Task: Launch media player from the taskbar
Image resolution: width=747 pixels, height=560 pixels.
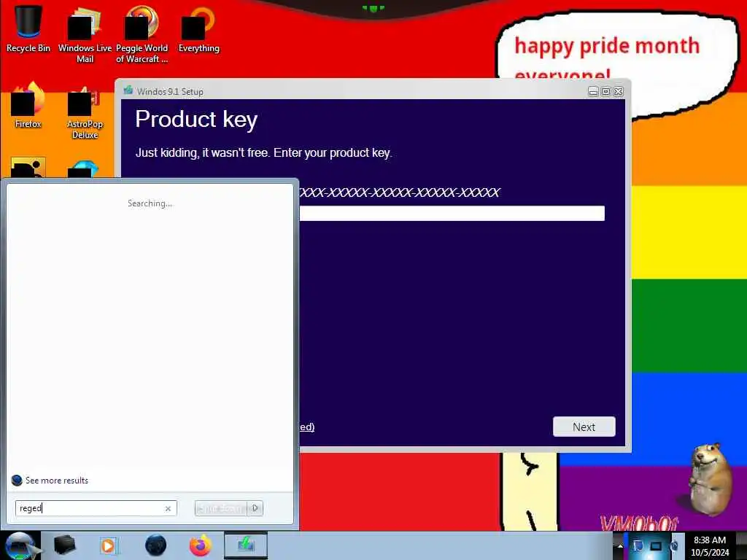Action: [108, 545]
